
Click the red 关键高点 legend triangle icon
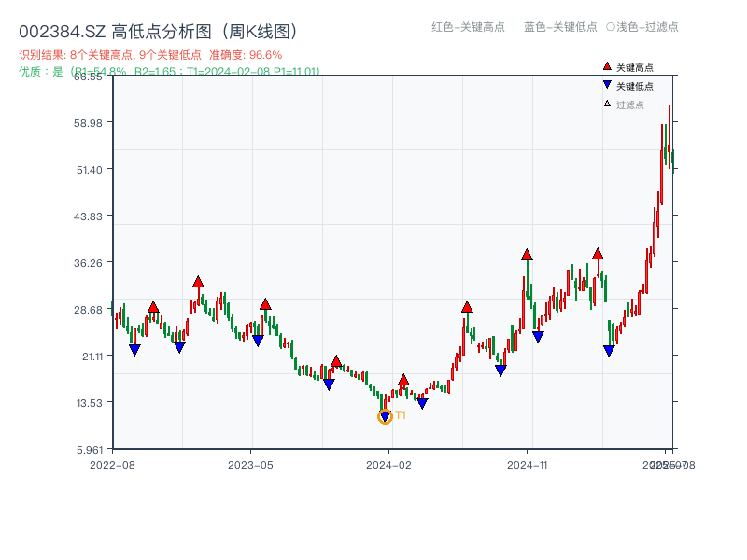[607, 66]
